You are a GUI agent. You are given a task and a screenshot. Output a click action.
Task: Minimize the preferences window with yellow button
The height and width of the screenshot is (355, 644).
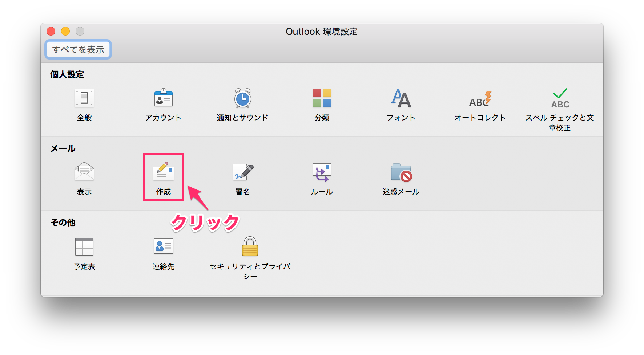(65, 31)
